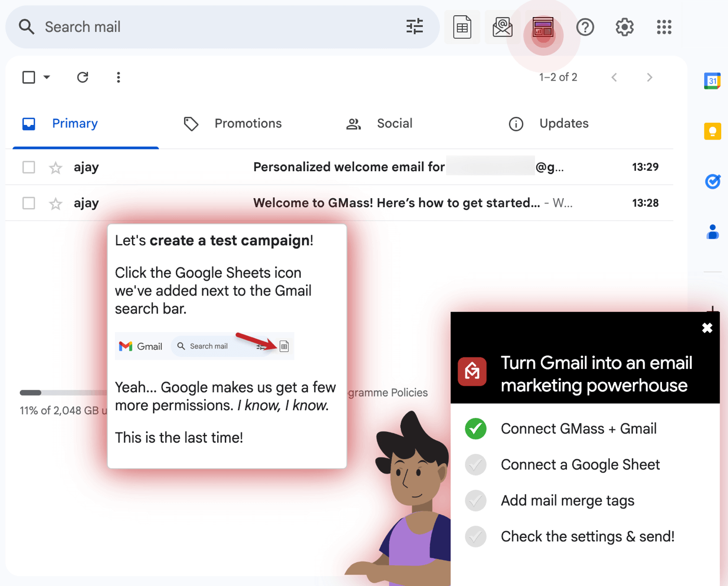Go to older emails arrow

tap(649, 78)
